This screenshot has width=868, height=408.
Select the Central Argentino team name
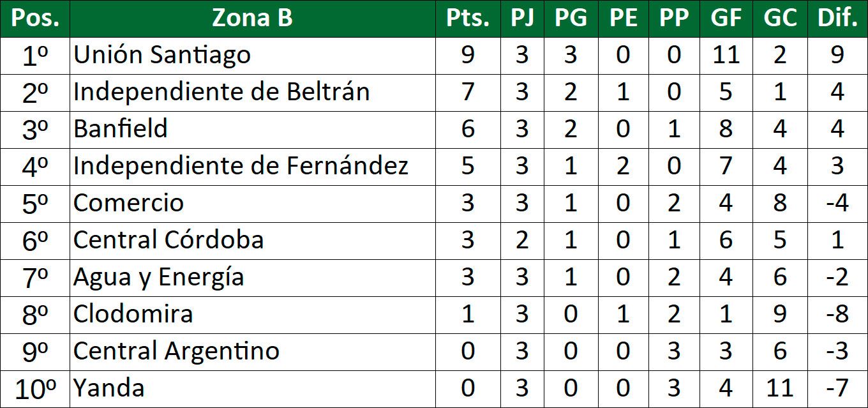(176, 351)
